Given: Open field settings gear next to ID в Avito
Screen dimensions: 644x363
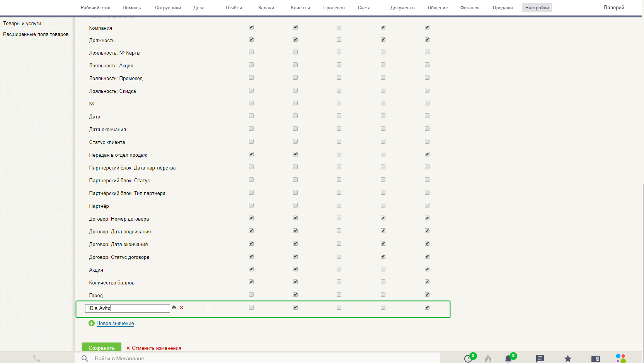Looking at the screenshot, I should [174, 307].
